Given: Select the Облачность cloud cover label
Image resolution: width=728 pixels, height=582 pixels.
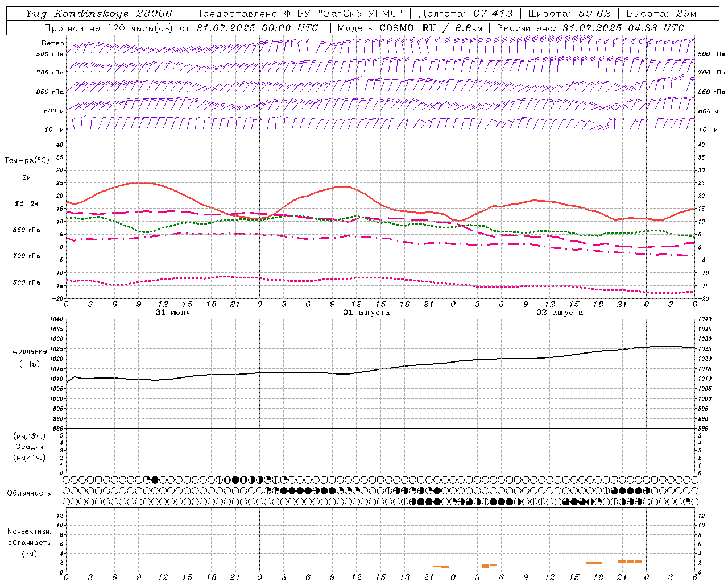Looking at the screenshot, I should coord(29,493).
